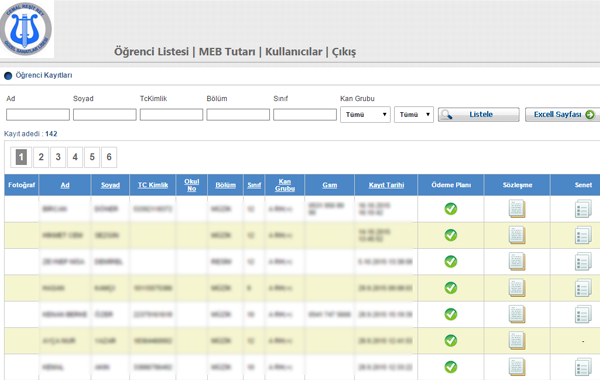Open payment plan checkmark in first student row
Image resolution: width=600 pixels, height=380 pixels.
pyautogui.click(x=451, y=209)
